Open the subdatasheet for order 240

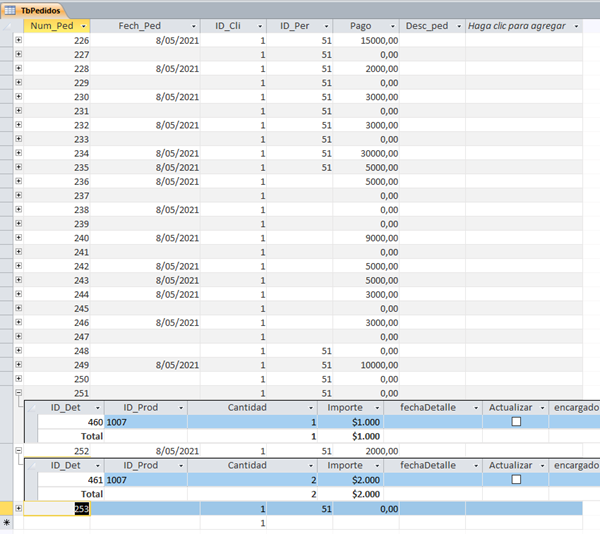pos(18,238)
